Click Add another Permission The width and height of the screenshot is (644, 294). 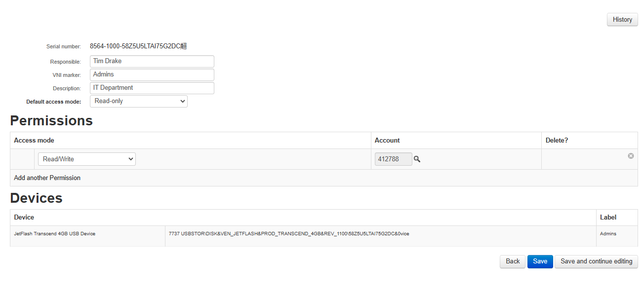pyautogui.click(x=47, y=178)
